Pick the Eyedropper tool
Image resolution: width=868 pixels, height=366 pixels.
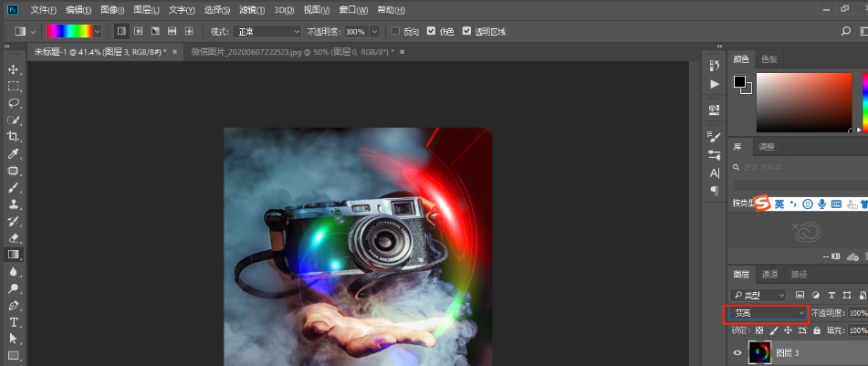14,153
